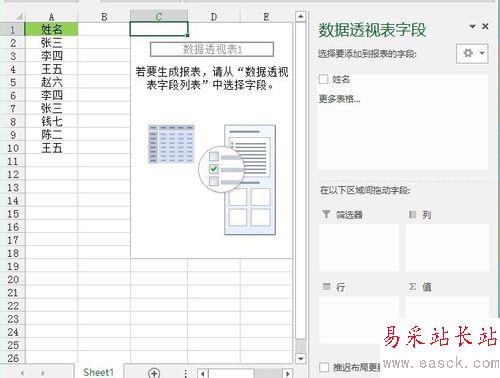Select column D header
Screen dimensions: 500x378
coord(214,17)
